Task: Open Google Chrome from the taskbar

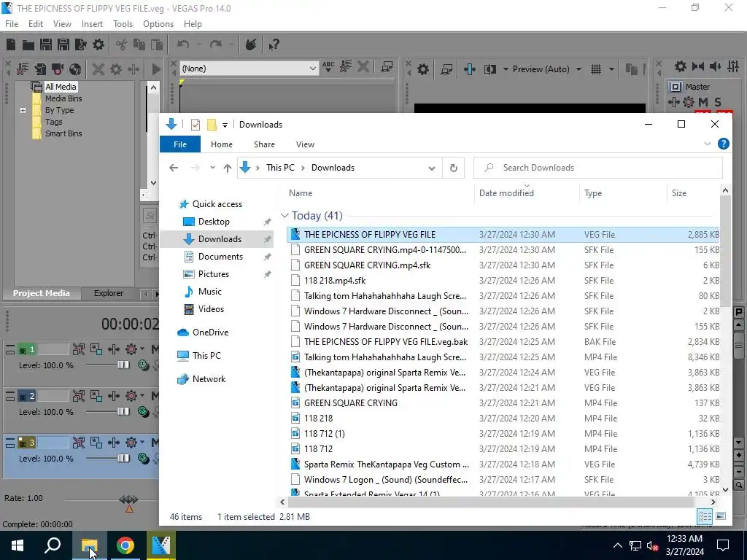Action: point(125,545)
